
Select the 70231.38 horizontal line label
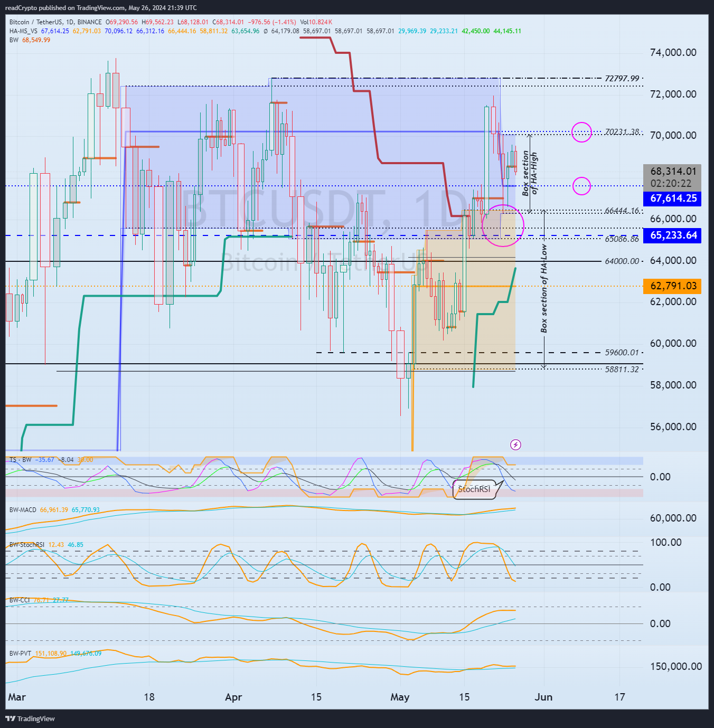pyautogui.click(x=622, y=132)
